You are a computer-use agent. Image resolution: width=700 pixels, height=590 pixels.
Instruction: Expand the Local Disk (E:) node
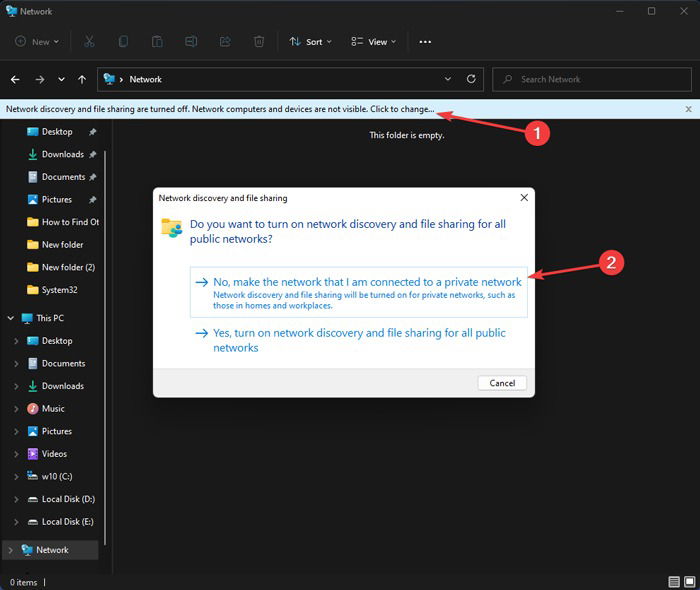point(16,522)
